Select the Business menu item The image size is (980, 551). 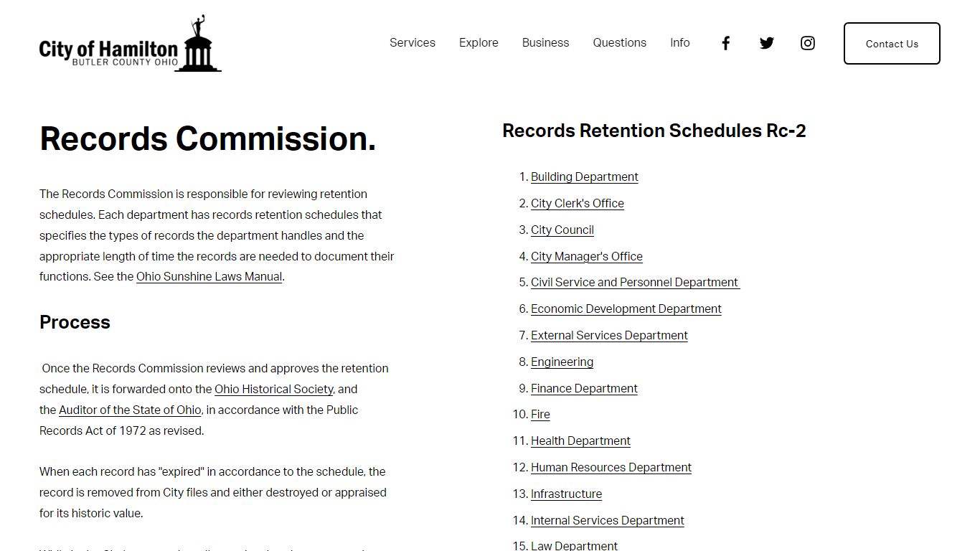click(545, 43)
